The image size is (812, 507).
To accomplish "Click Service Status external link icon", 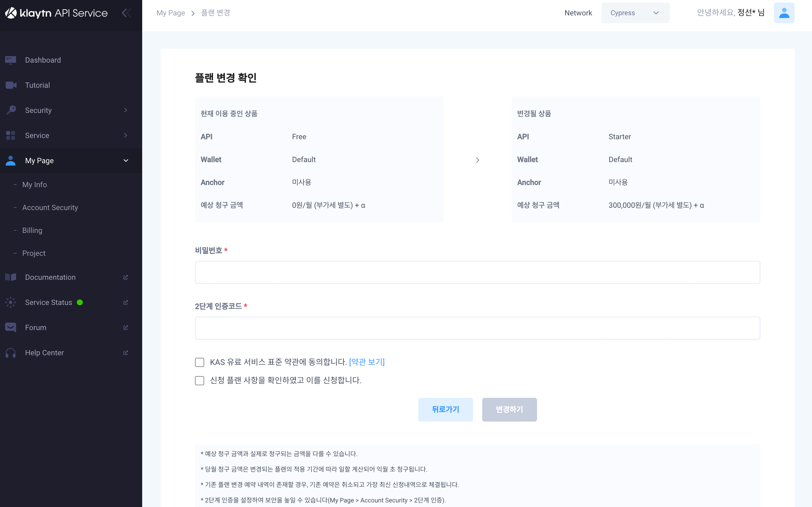I will (126, 302).
